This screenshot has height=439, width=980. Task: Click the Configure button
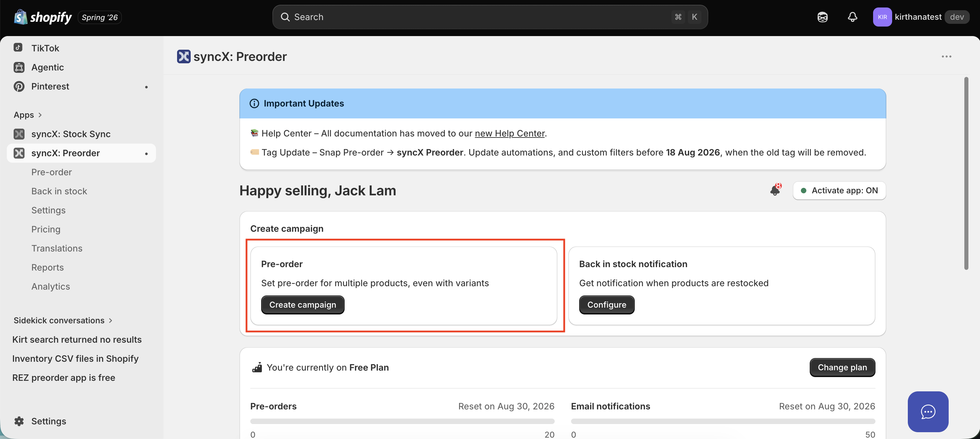point(606,305)
